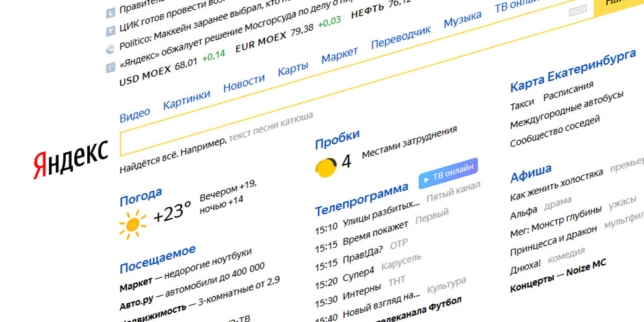644x322 pixels.
Task: Click the sun weather icon
Action: click(132, 224)
